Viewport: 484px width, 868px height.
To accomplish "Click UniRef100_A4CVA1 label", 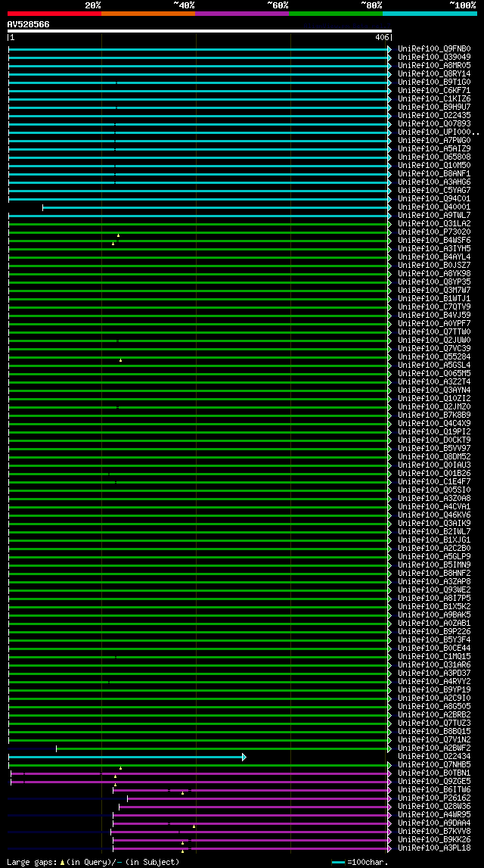I will coord(434,506).
